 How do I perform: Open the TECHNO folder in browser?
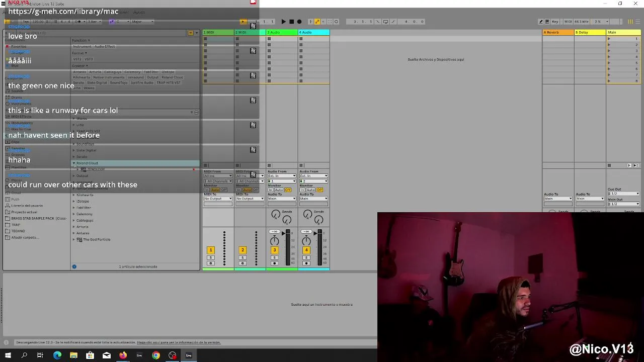[x=18, y=231]
